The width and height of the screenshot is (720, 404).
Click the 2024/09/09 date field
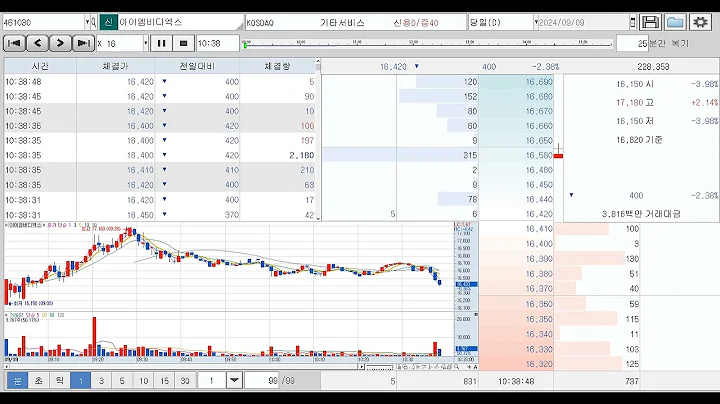click(x=583, y=22)
